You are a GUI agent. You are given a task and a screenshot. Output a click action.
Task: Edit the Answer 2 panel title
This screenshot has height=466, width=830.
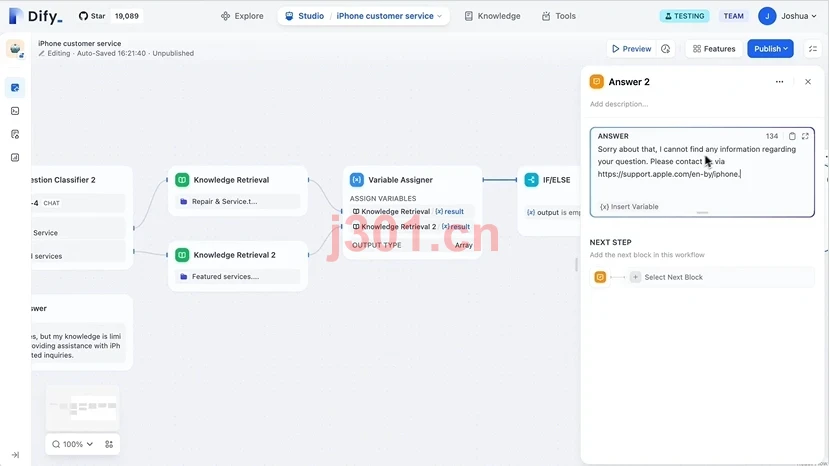click(629, 82)
